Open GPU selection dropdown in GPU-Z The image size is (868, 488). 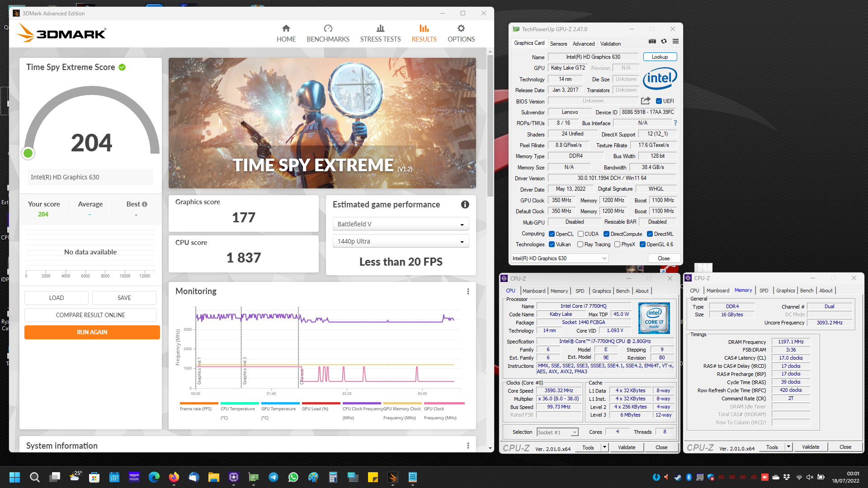coord(559,258)
